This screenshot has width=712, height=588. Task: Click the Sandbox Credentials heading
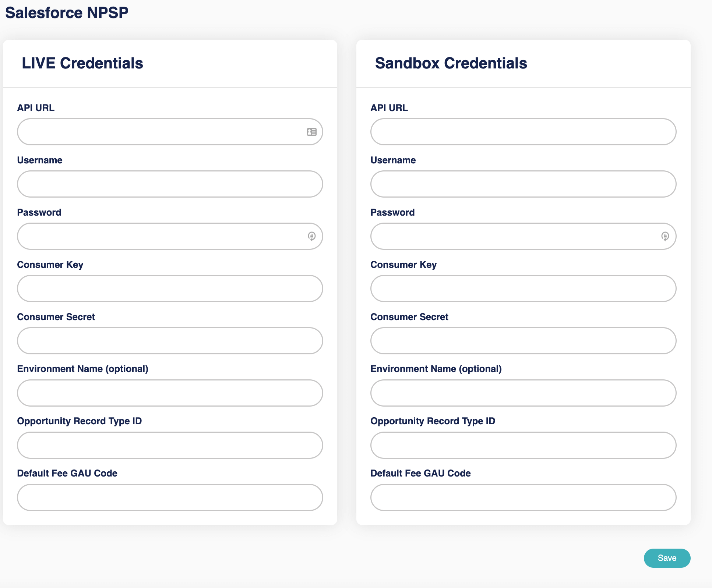pos(450,63)
